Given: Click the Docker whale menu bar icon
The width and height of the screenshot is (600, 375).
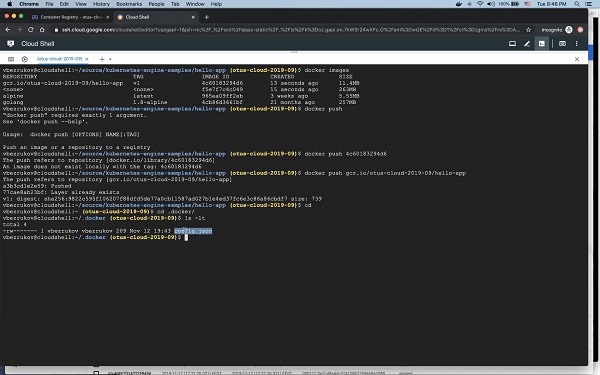Looking at the screenshot, I should click(x=458, y=4).
